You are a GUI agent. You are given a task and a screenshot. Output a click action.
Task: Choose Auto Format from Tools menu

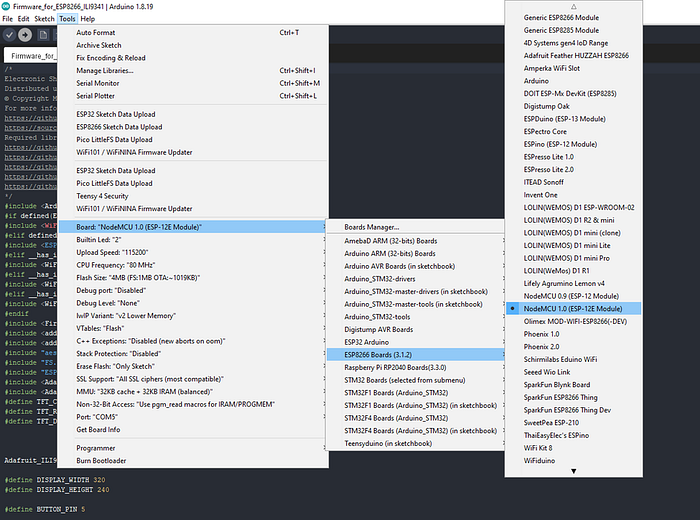(193, 33)
